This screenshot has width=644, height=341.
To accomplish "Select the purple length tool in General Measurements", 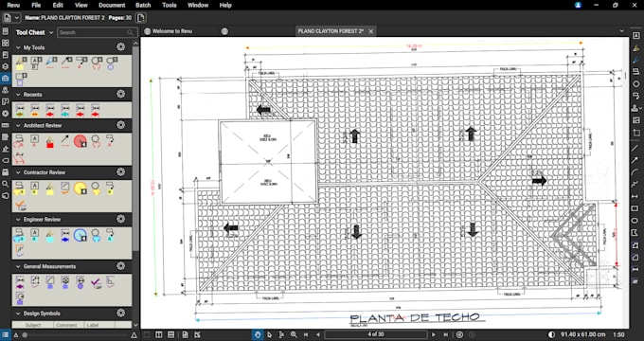I will pyautogui.click(x=20, y=282).
